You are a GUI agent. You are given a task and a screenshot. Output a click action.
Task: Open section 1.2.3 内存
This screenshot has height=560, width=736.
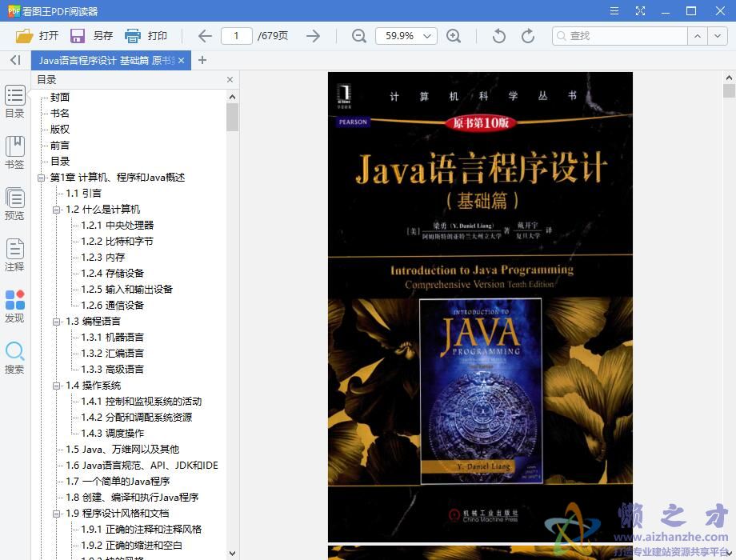pyautogui.click(x=102, y=258)
